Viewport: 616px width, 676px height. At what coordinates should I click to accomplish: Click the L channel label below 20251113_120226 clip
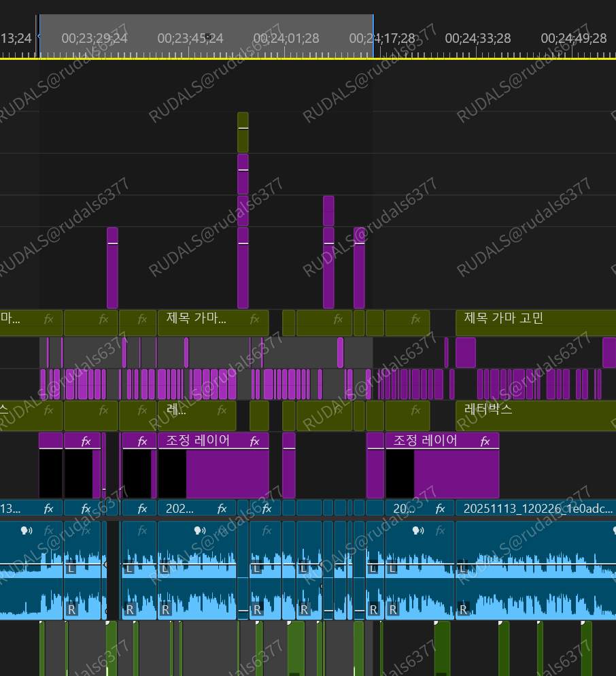click(x=463, y=568)
